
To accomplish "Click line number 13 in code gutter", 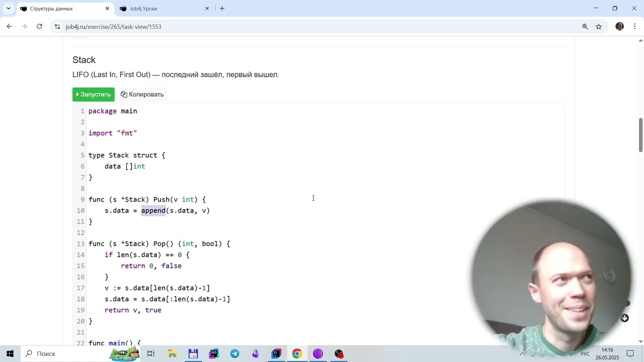I will coord(80,244).
